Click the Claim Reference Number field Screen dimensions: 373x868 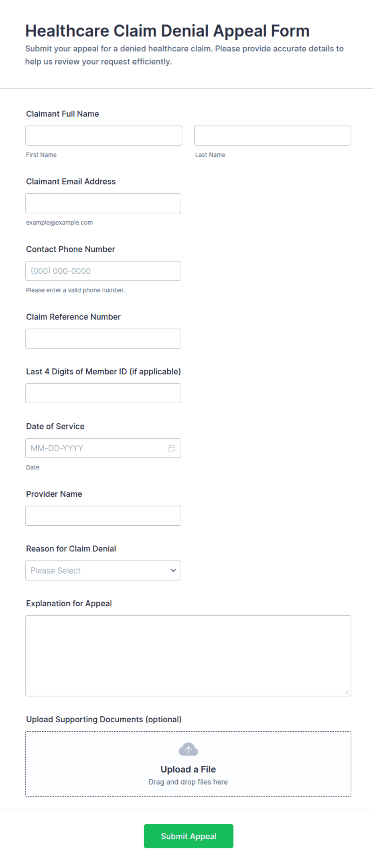click(103, 338)
